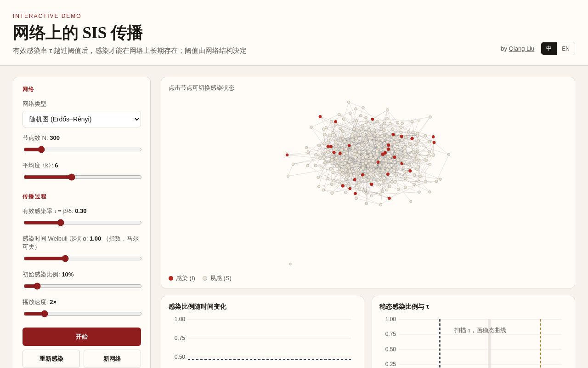This screenshot has width=588, height=368.
Task: Click the 播放速度: 2× label
Action: coord(40,302)
